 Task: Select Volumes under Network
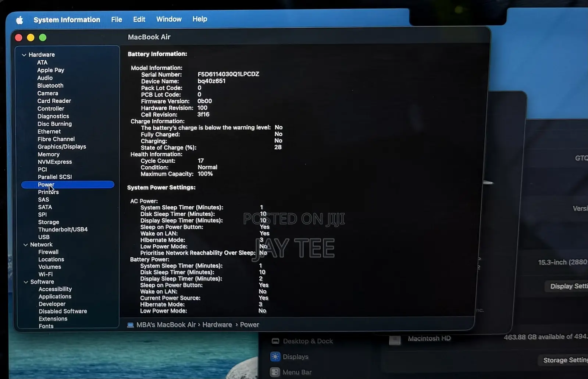50,267
